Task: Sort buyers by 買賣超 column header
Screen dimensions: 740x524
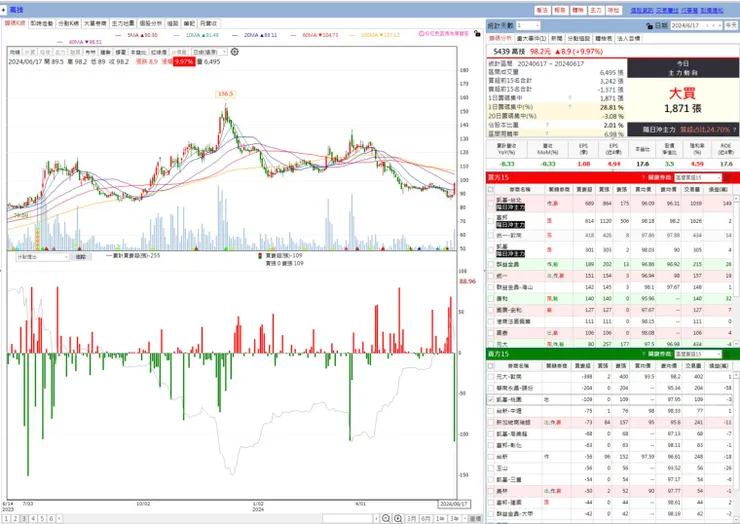Action: point(585,189)
